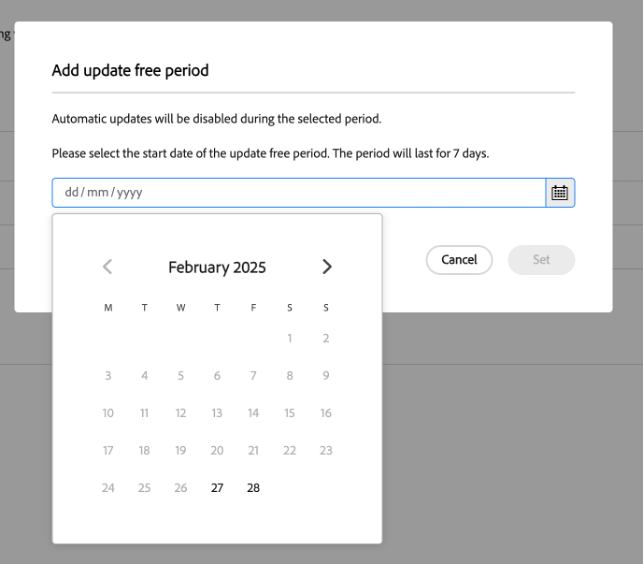Click the Cancel button
Viewport: 644px width, 564px height.
(x=459, y=260)
